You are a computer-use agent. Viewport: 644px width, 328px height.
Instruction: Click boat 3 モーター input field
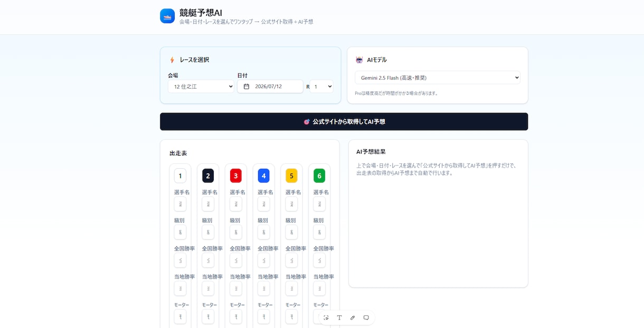[236, 317]
